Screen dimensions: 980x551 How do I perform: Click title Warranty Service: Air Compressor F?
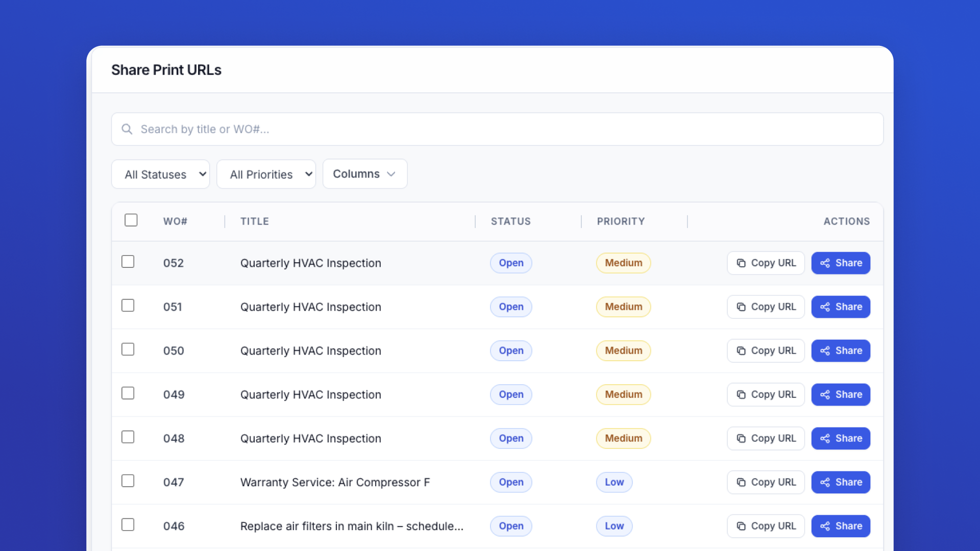click(x=335, y=483)
